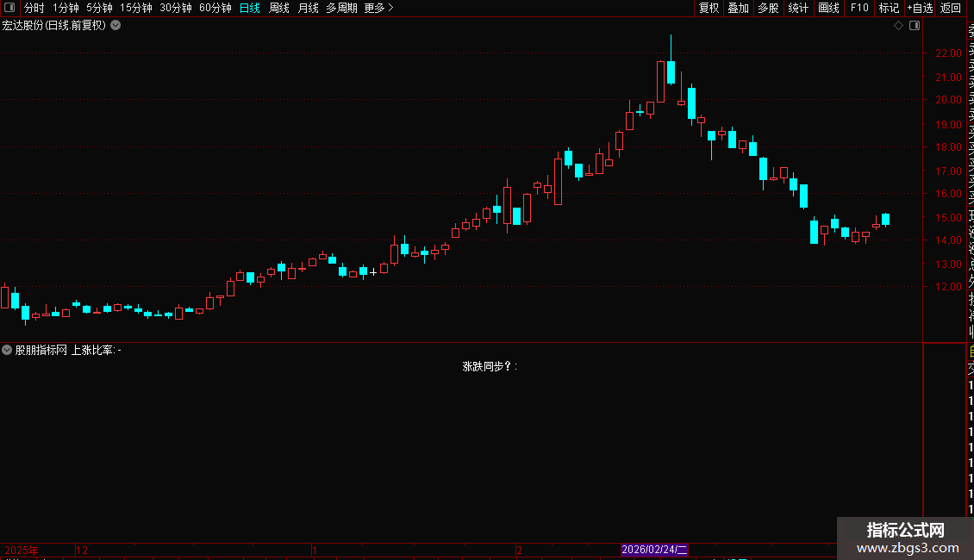Toggle the sidebar panel icon at top-left
The height and width of the screenshot is (560, 974).
[9, 8]
